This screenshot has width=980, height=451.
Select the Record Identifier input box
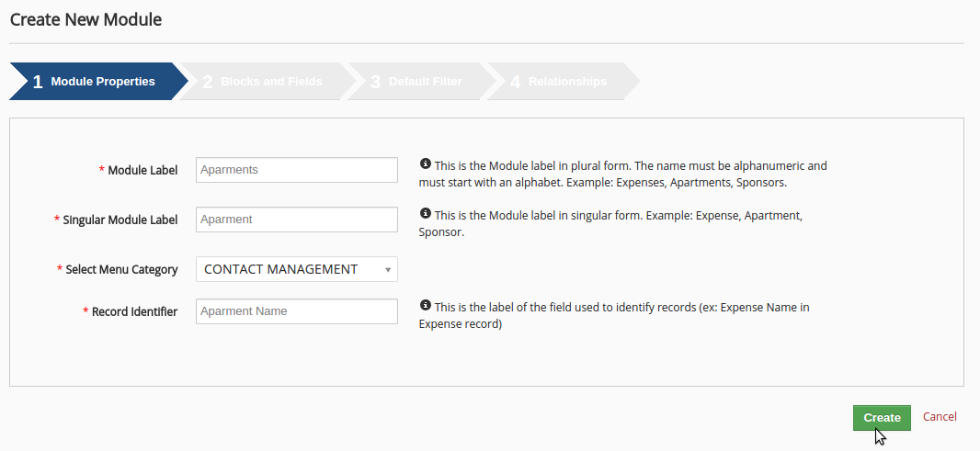click(x=296, y=311)
